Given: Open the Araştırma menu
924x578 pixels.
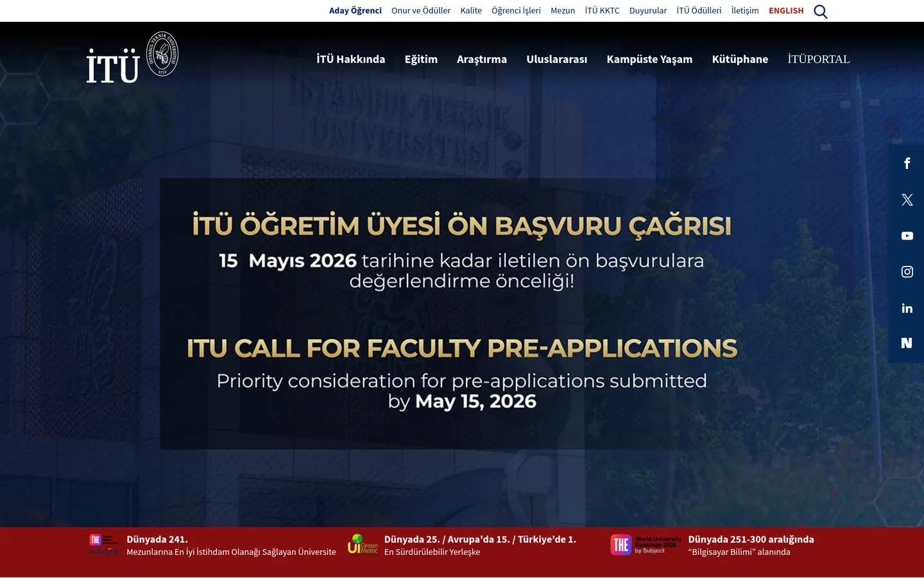Looking at the screenshot, I should coord(482,59).
